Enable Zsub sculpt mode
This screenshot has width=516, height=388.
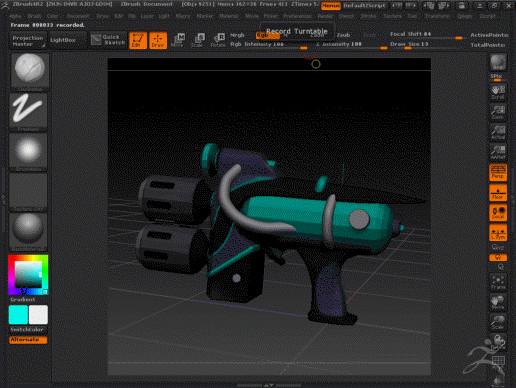coord(343,35)
